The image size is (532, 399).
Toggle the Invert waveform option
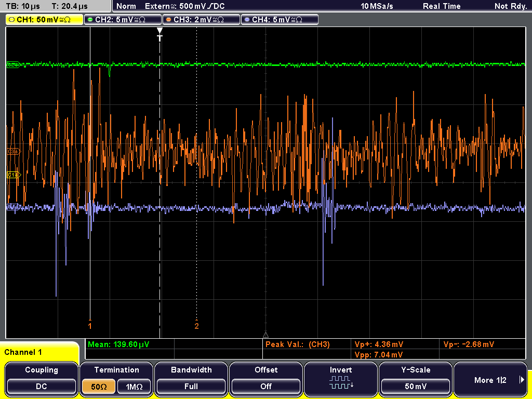pyautogui.click(x=341, y=379)
